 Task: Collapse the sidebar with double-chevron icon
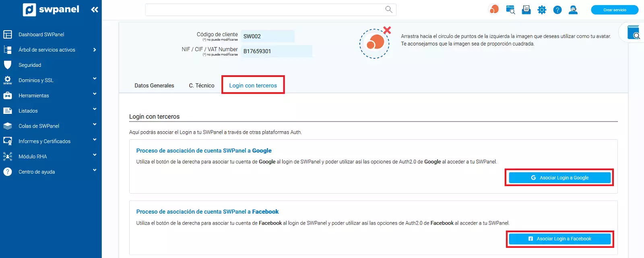pos(95,10)
